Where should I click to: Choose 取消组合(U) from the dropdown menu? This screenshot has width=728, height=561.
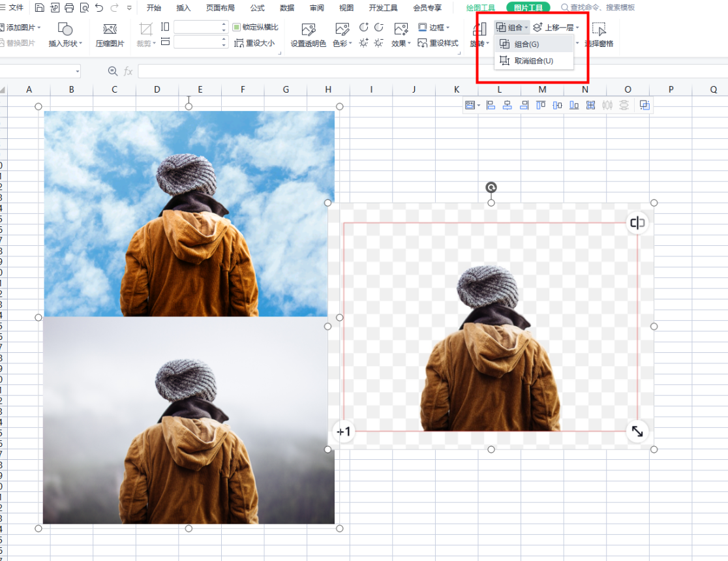point(534,61)
